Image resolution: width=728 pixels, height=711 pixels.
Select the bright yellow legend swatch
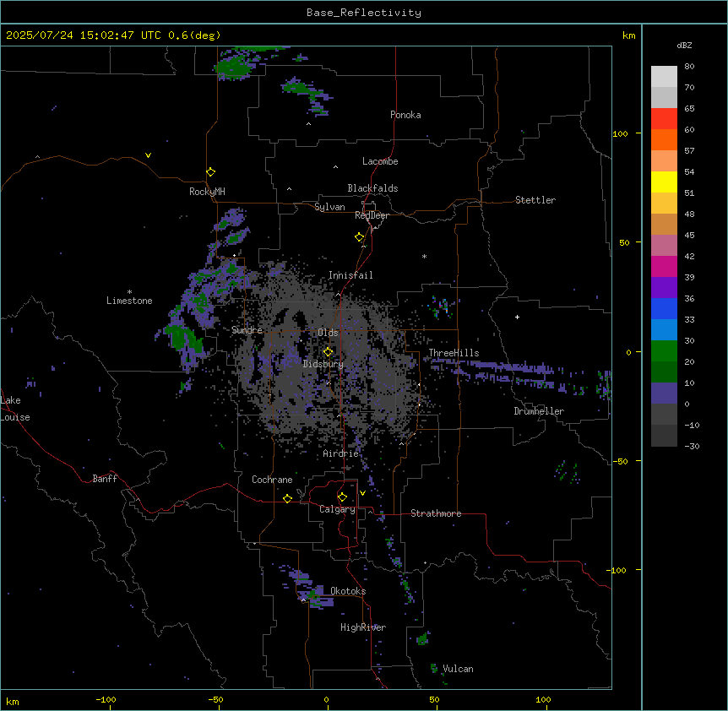pos(664,182)
